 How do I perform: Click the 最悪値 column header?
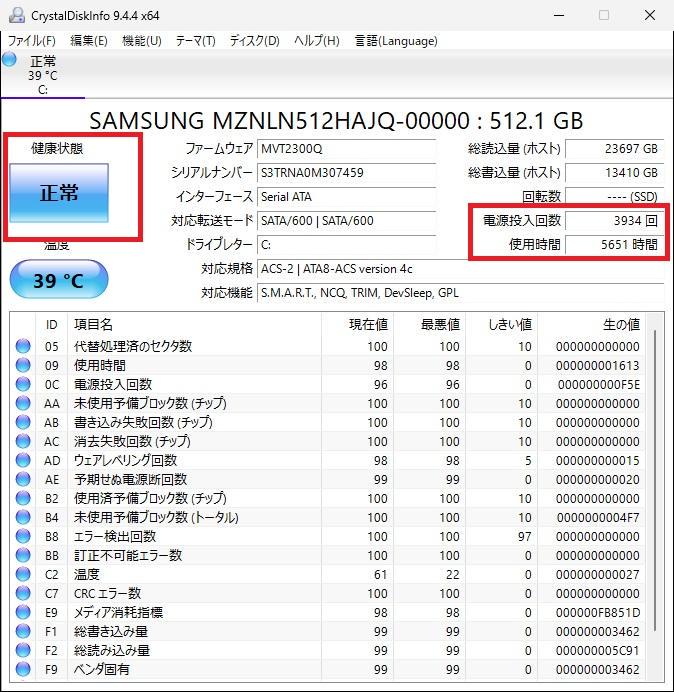[429, 325]
